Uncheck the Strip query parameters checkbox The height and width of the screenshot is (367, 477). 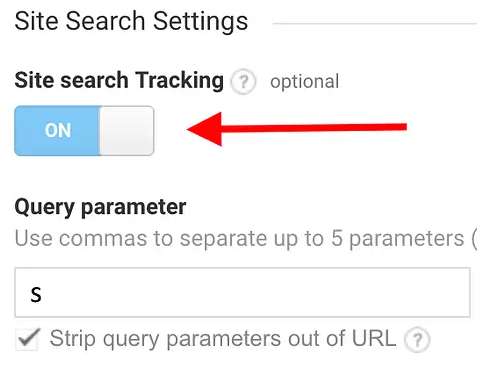(28, 339)
